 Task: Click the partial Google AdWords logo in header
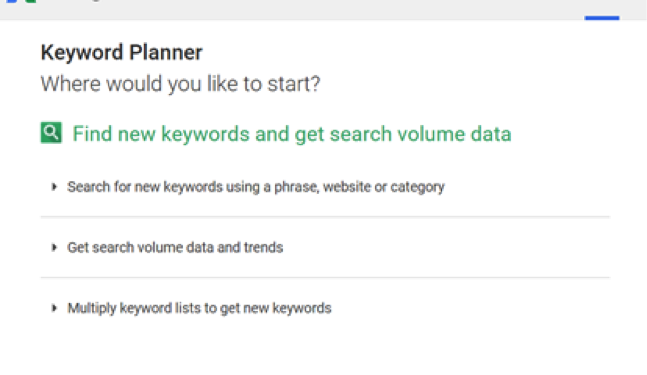click(x=21, y=1)
